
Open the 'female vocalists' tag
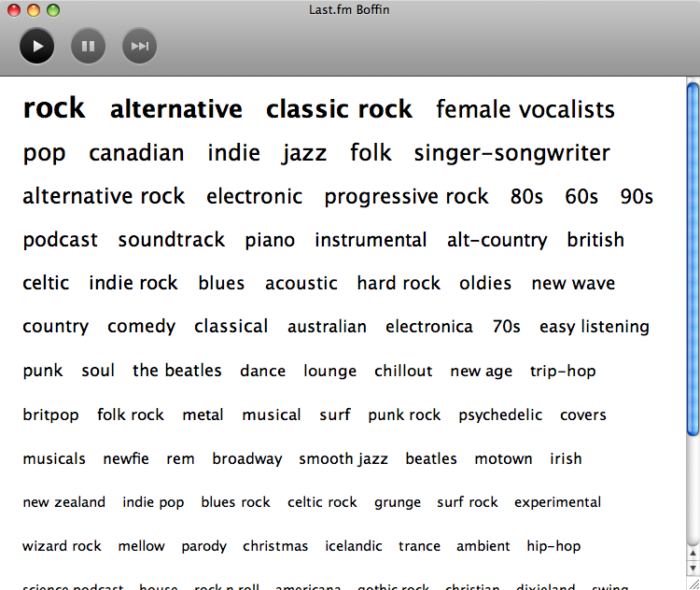[525, 110]
